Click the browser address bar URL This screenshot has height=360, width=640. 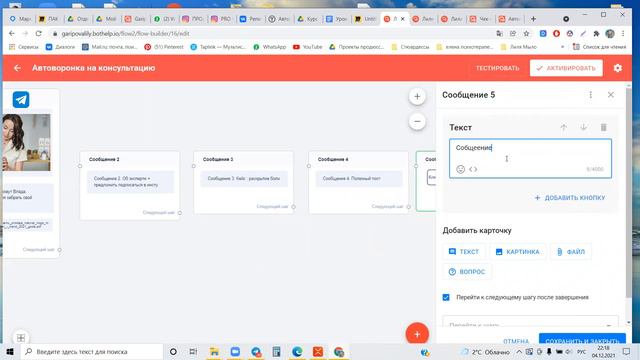coord(125,33)
